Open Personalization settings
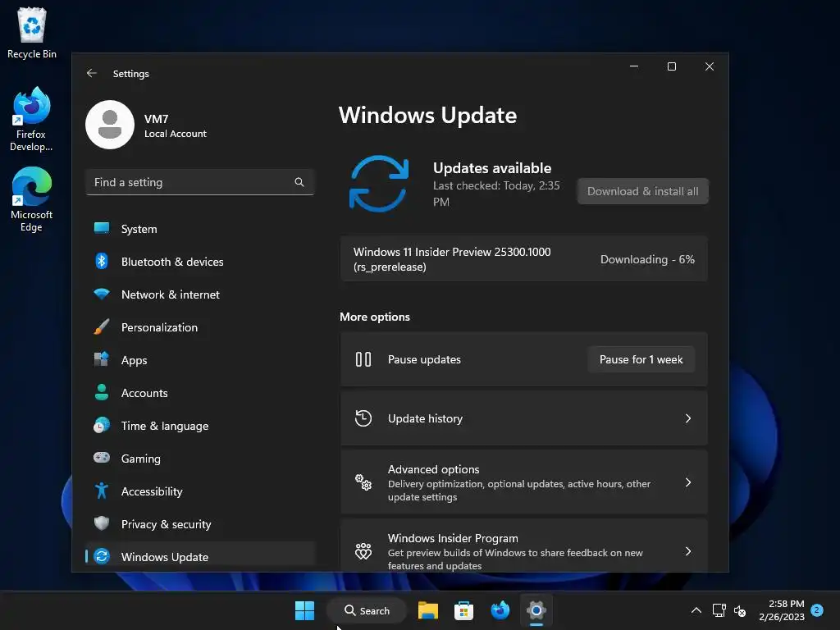The width and height of the screenshot is (840, 630). 200,326
